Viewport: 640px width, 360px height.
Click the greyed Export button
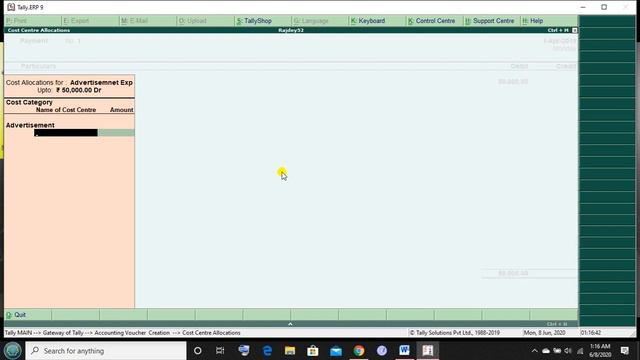76,21
